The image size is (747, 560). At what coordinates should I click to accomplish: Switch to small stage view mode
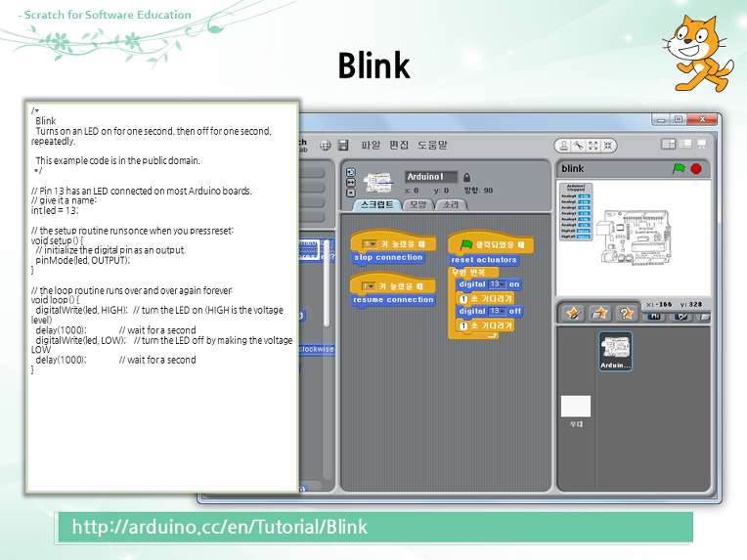click(669, 144)
